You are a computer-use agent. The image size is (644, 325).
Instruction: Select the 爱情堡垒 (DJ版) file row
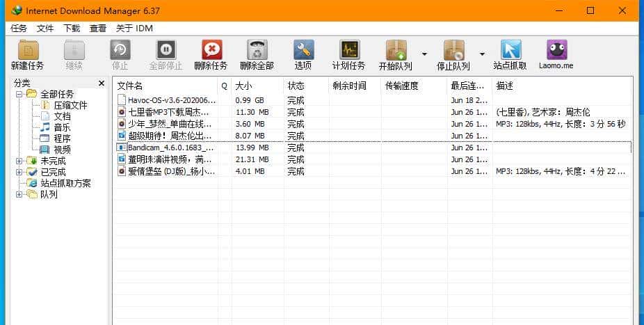click(372, 171)
